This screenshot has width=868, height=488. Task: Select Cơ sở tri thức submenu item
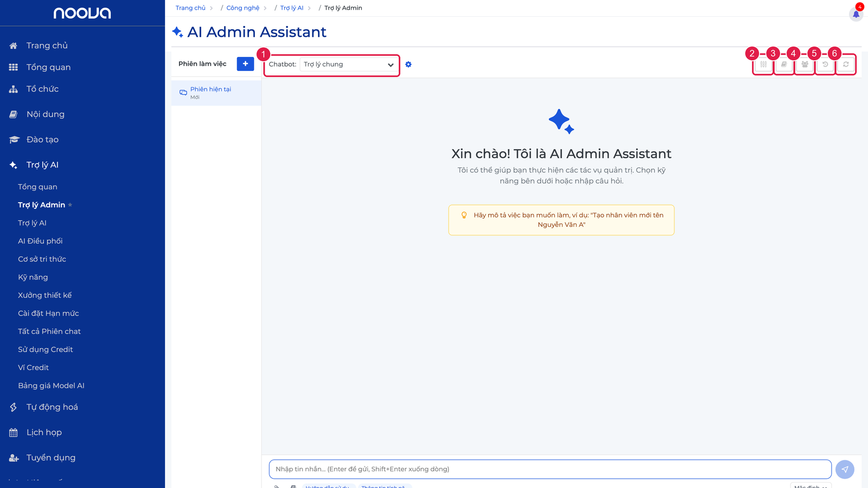pos(42,259)
